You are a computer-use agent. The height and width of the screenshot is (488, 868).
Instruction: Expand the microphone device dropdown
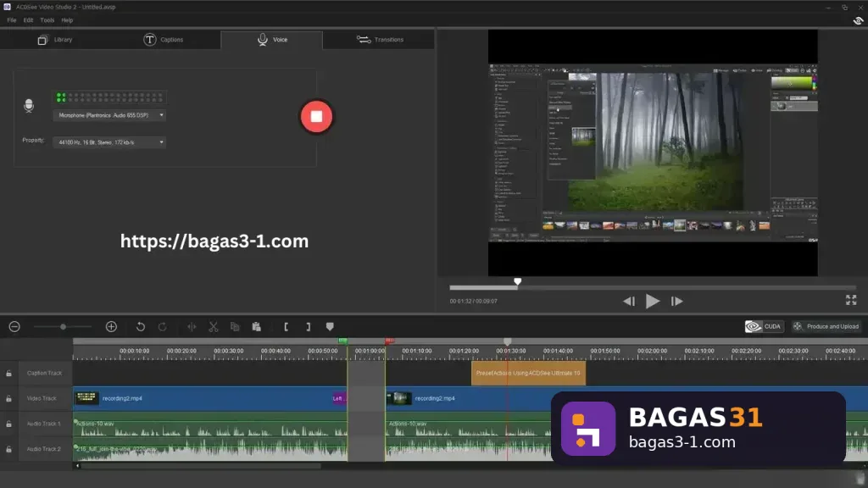[109, 115]
